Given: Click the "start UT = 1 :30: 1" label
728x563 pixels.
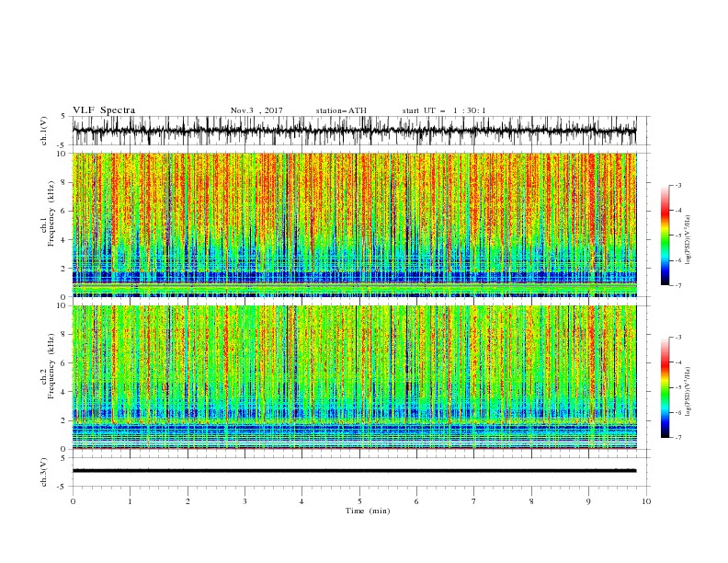Looking at the screenshot, I should (444, 110).
